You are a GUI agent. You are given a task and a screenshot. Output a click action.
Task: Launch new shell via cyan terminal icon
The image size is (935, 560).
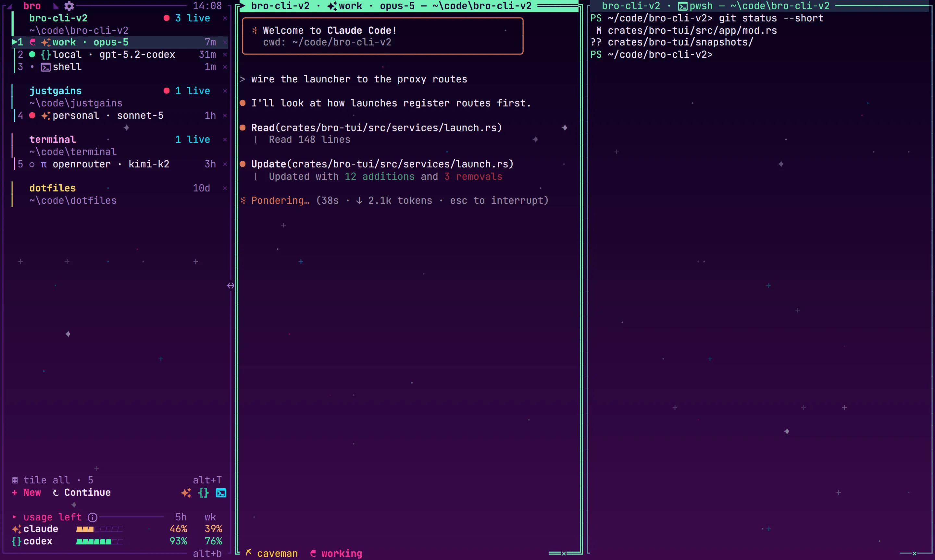click(221, 493)
